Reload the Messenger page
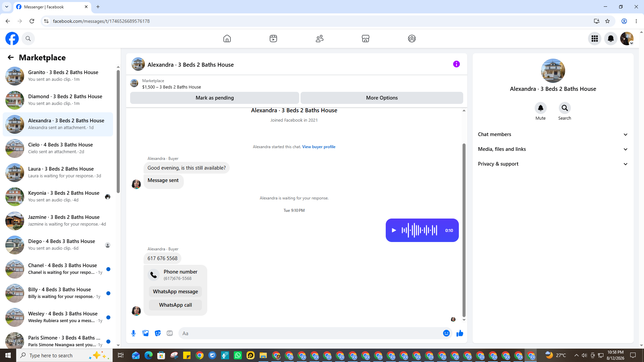Screen dimensions: 644x362 32,21
